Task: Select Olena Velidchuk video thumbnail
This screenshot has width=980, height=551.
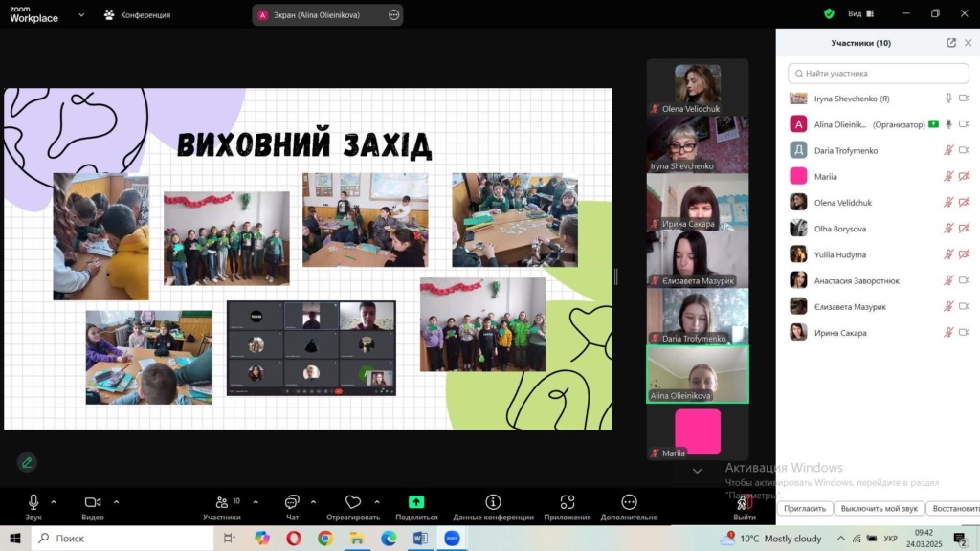Action: 698,87
